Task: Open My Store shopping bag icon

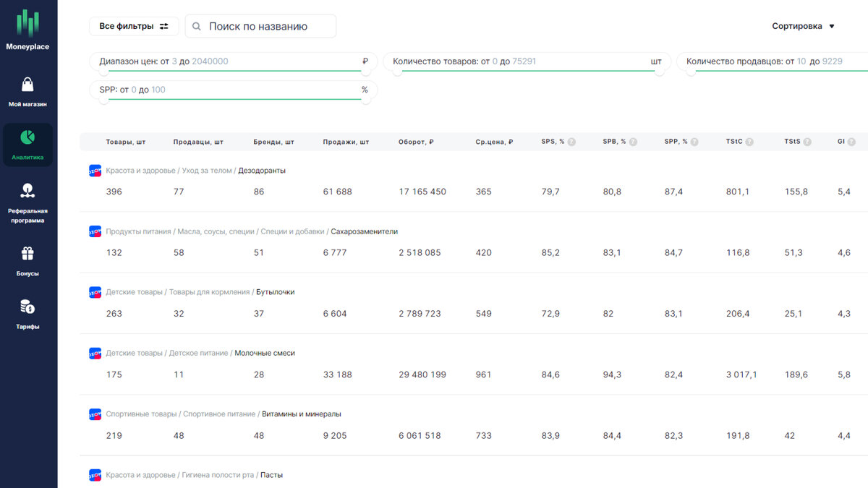Action: click(27, 85)
